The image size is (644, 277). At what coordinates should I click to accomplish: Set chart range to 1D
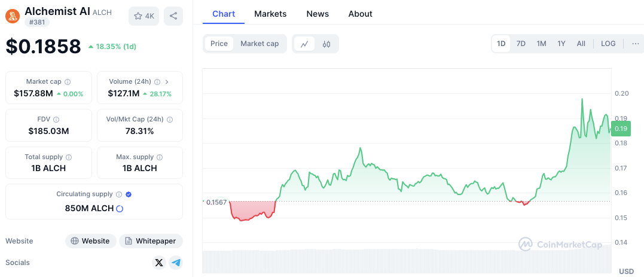point(501,44)
